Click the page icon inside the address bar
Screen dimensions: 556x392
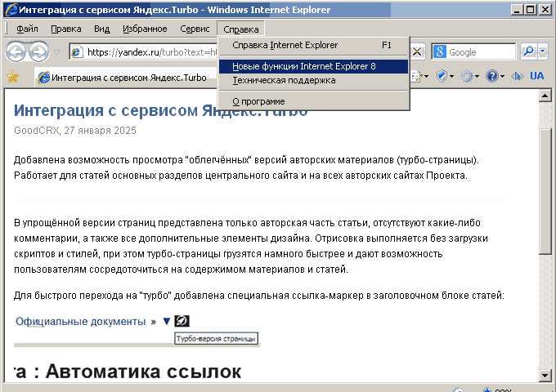(77, 52)
